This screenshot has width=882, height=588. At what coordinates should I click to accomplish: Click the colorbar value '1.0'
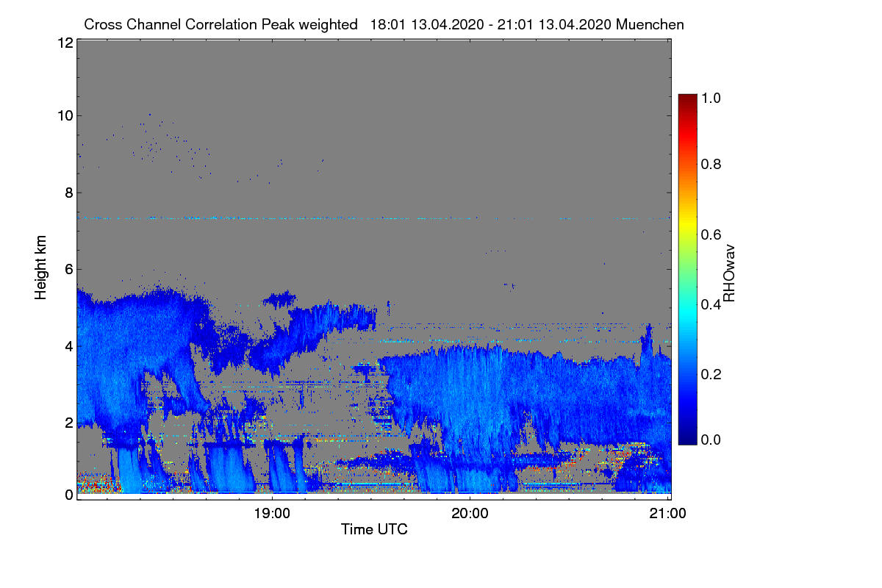(709, 96)
